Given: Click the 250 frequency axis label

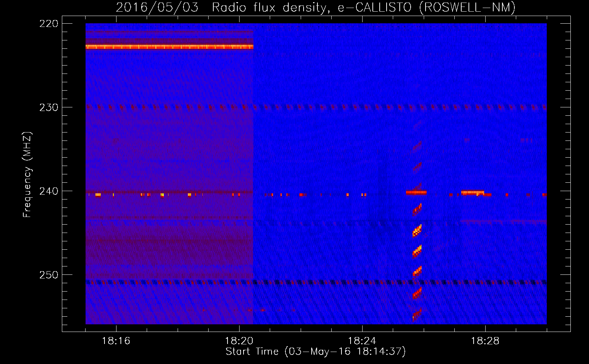Looking at the screenshot, I should (49, 275).
